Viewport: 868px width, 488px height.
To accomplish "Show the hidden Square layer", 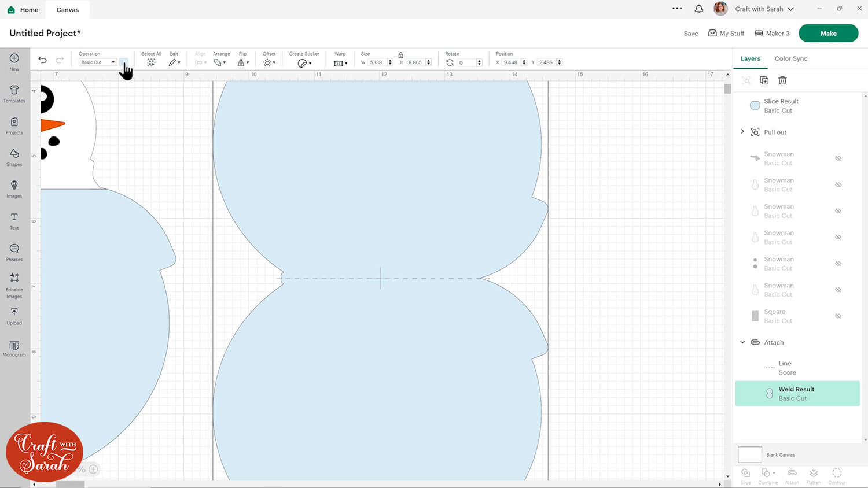I will point(838,316).
